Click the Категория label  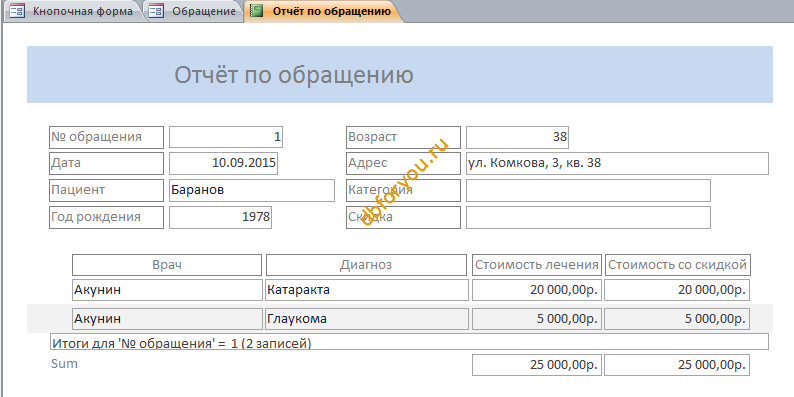[404, 190]
